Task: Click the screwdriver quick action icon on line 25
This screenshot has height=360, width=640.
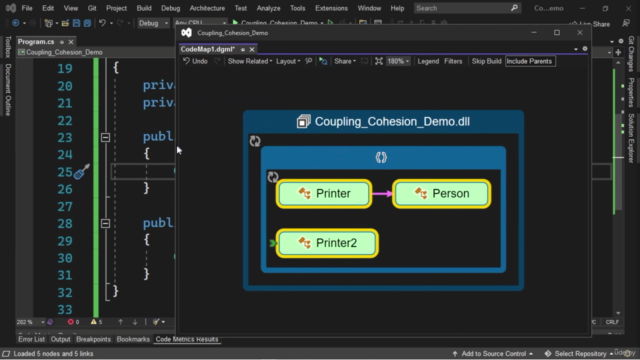Action: (x=82, y=172)
